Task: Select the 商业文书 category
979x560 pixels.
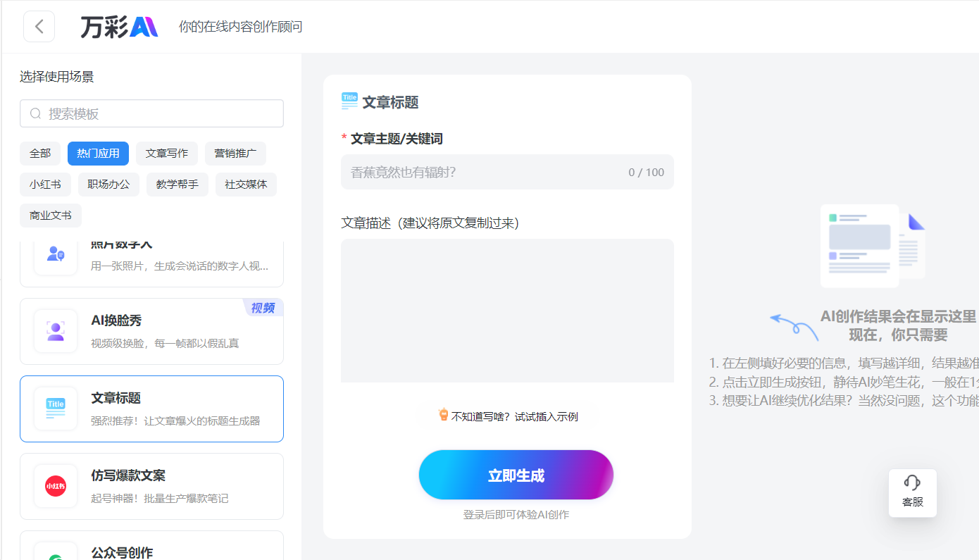Action: 51,216
